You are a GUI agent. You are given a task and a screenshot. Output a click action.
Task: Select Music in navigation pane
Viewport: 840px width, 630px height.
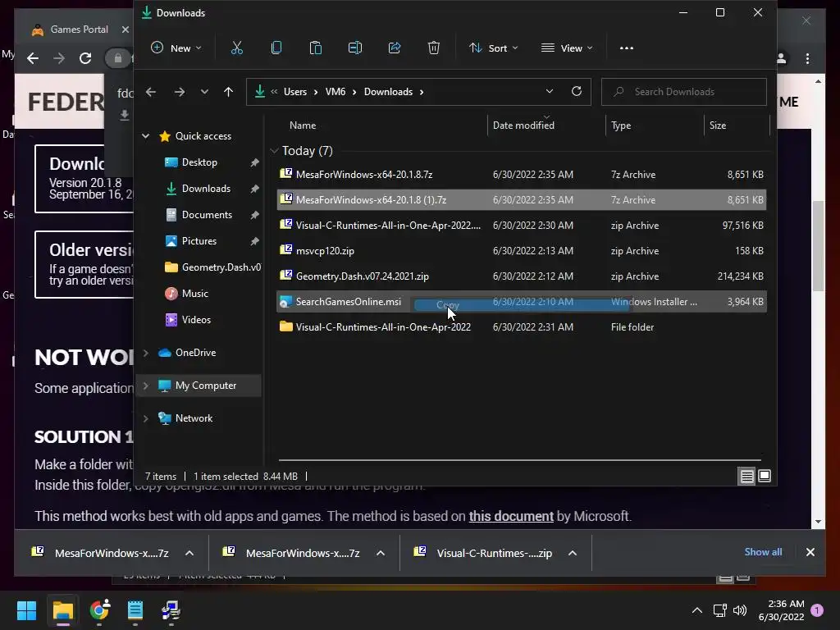pos(194,294)
